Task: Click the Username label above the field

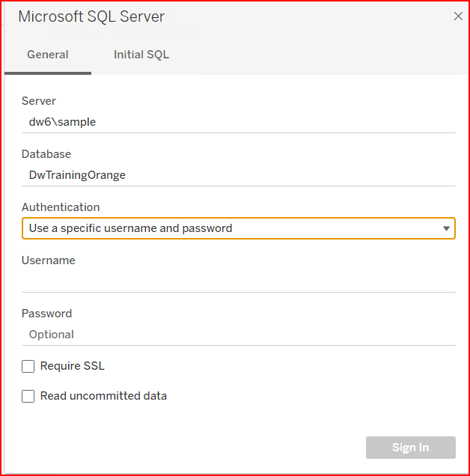Action: [x=49, y=260]
